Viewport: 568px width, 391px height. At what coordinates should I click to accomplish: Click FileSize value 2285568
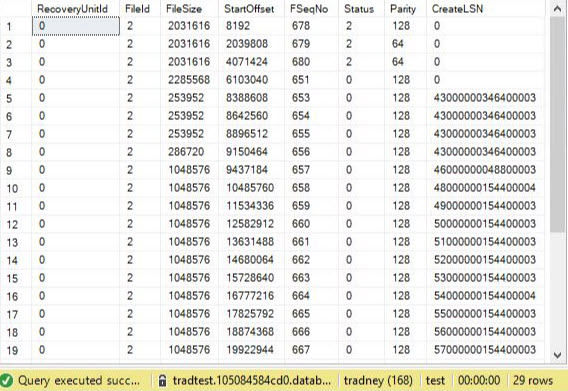(189, 80)
